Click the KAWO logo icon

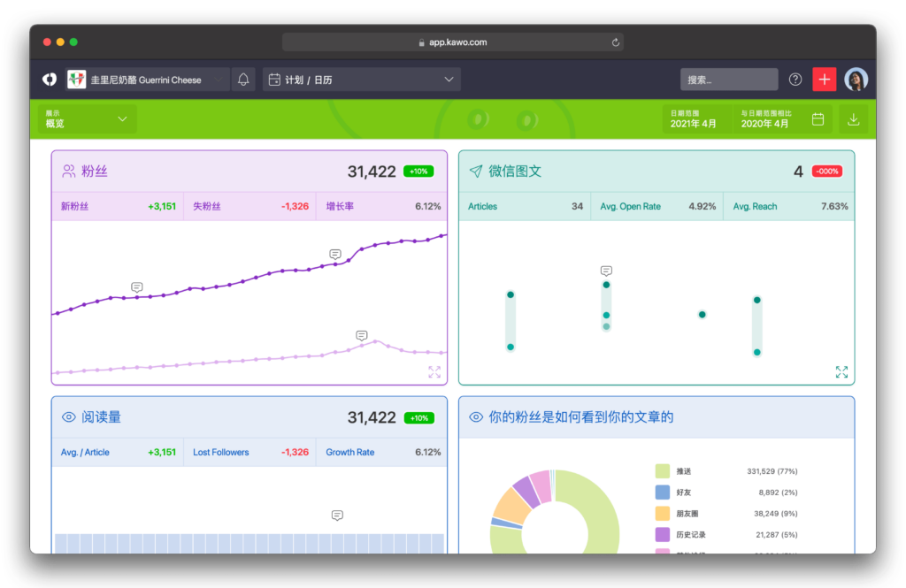(50, 79)
